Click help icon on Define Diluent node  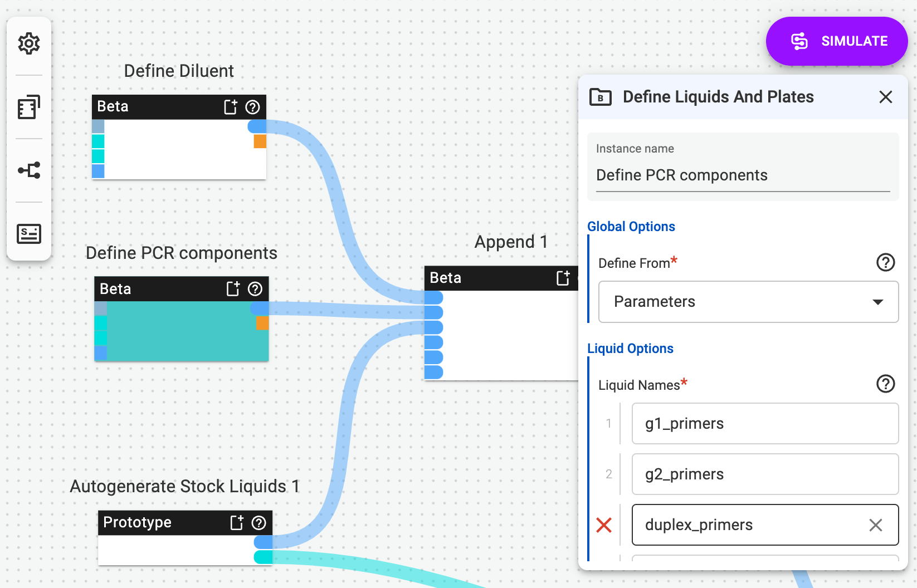point(252,107)
